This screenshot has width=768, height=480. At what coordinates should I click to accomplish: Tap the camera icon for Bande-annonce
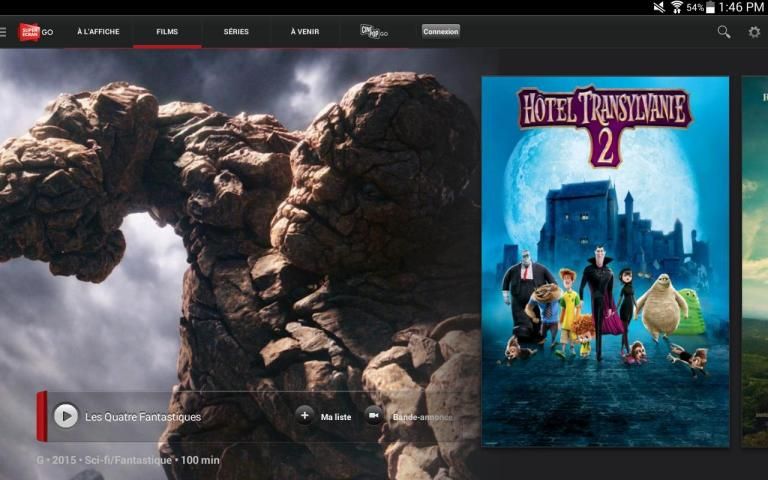tap(374, 416)
